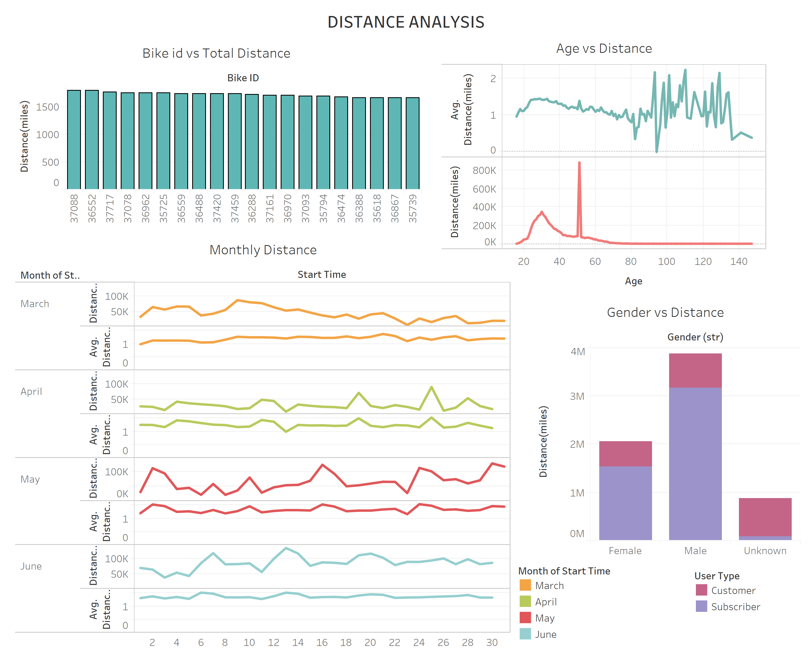This screenshot has height=650, width=812.
Task: Select the June row label
Action: (31, 566)
